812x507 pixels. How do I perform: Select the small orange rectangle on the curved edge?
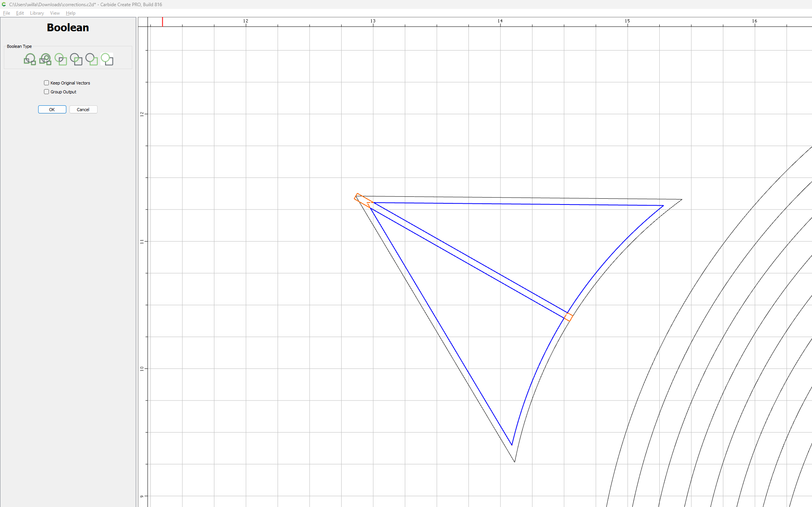[x=568, y=317]
